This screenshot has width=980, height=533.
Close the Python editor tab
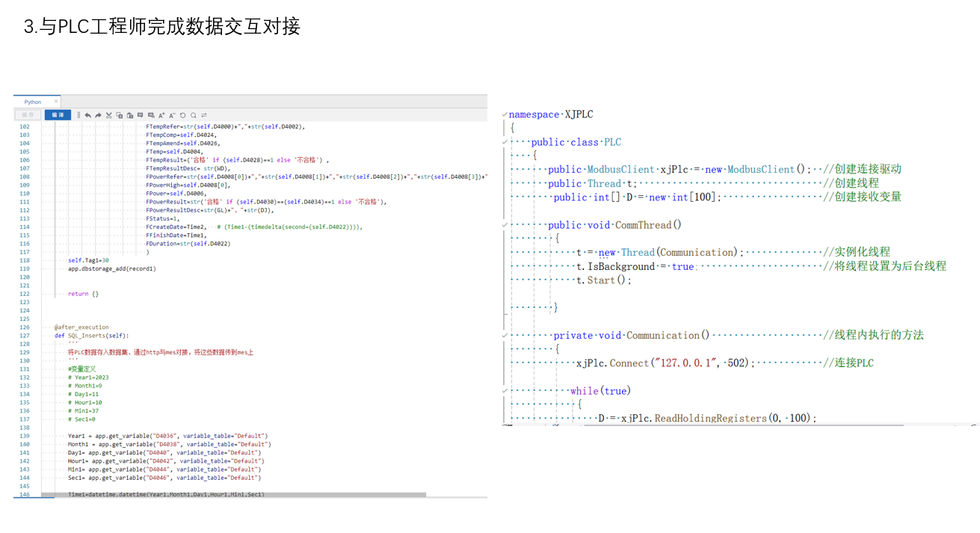pos(56,102)
